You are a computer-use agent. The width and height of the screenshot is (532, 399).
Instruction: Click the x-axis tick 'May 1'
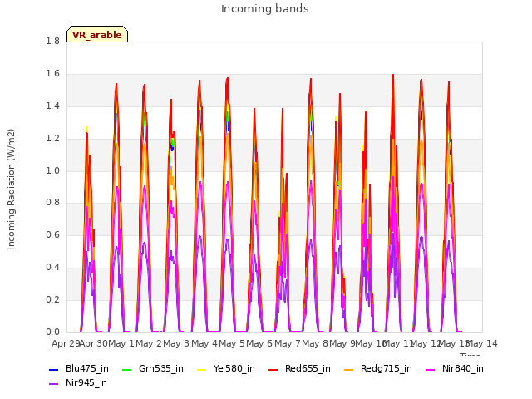tap(121, 343)
